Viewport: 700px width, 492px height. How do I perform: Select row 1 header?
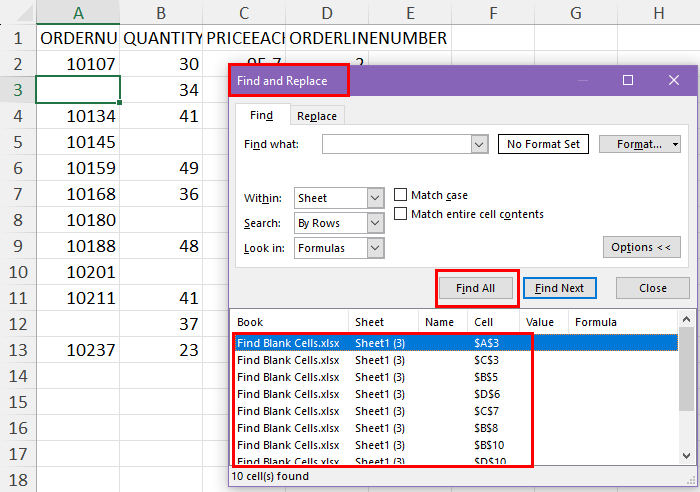(x=18, y=38)
